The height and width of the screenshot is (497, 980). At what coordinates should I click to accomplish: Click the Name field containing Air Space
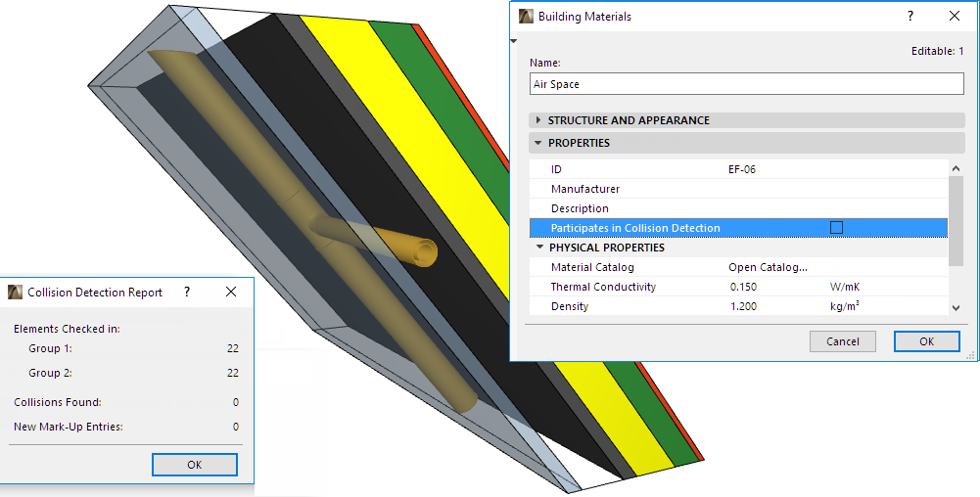point(746,84)
